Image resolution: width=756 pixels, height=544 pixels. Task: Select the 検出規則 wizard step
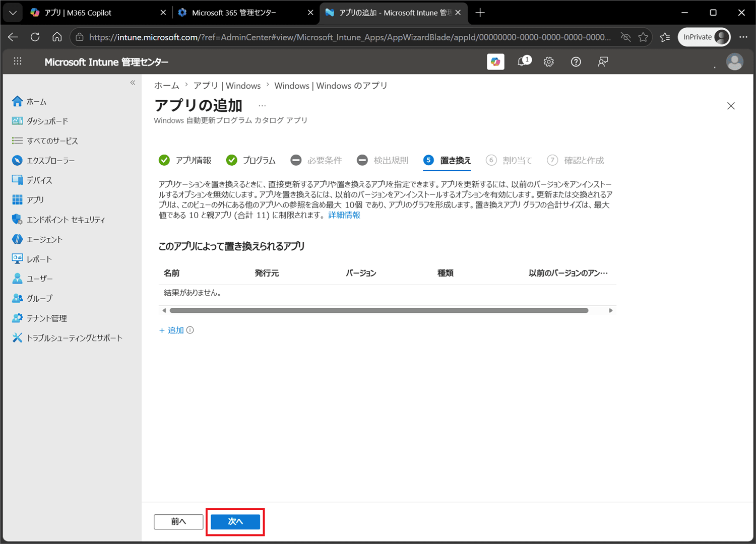(x=383, y=160)
